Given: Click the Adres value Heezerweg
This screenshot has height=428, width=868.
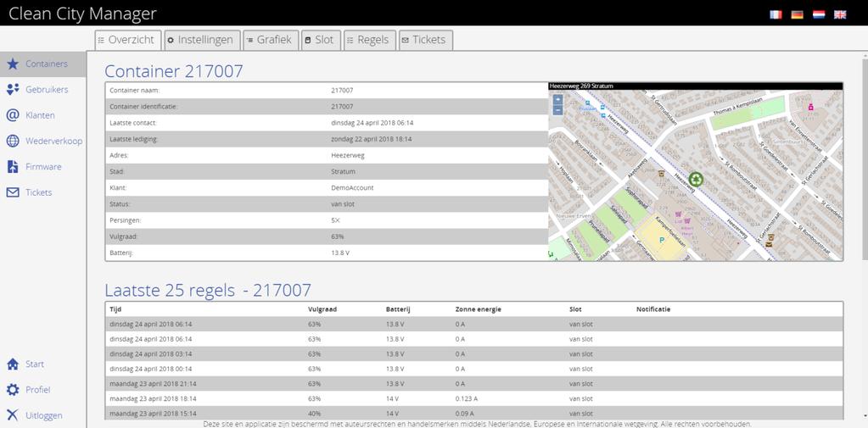Looking at the screenshot, I should (348, 155).
